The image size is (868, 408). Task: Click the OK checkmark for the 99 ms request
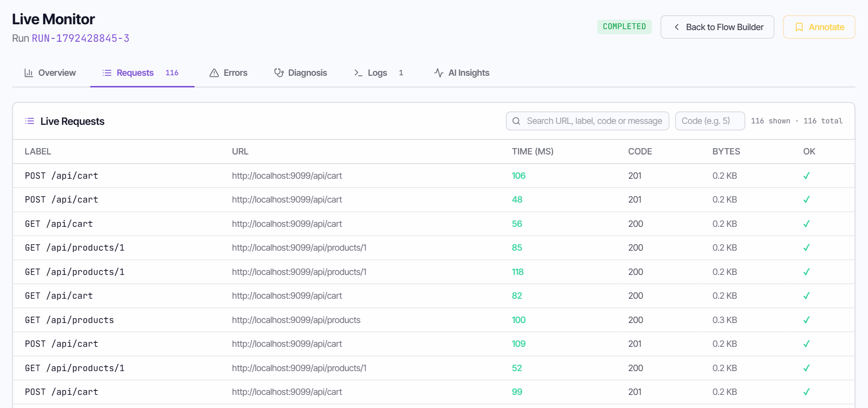[x=806, y=392]
